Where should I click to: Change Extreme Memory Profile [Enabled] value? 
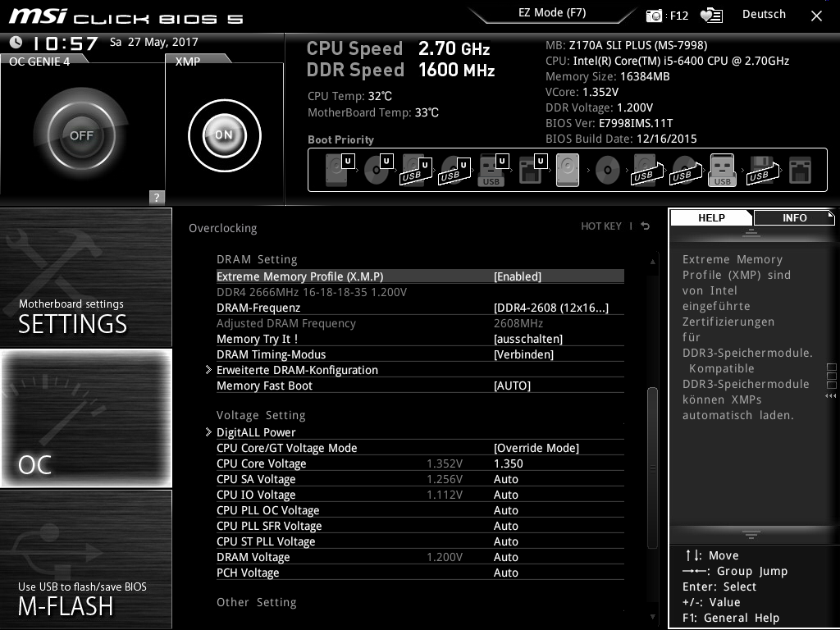(517, 276)
